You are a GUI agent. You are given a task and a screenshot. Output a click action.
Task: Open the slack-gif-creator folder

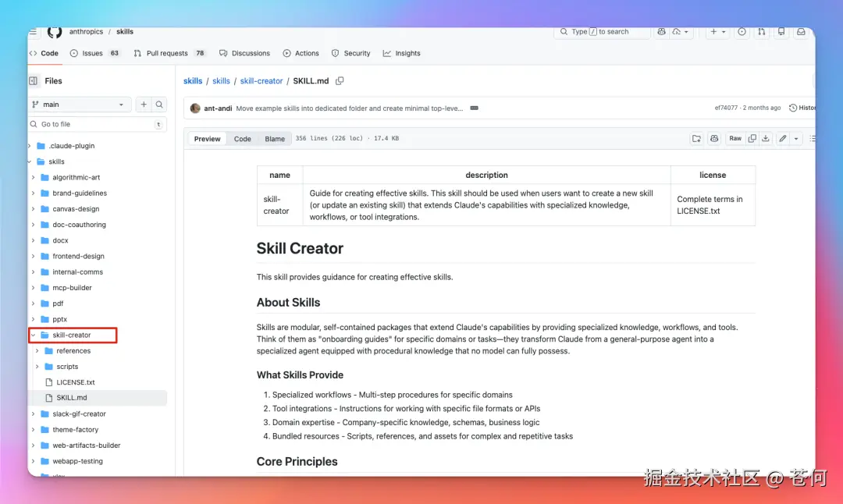(79, 414)
